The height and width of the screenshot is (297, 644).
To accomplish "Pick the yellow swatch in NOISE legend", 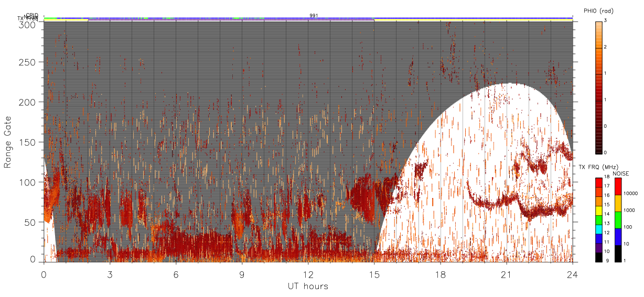I will [618, 203].
